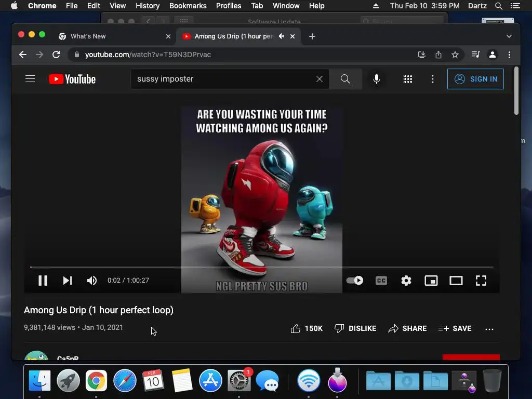This screenshot has width=532, height=399.
Task: Toggle closed captions CC button
Action: (x=381, y=281)
